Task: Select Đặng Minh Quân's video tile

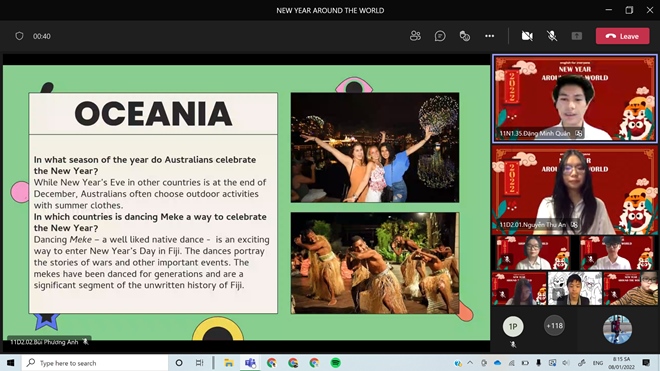Action: point(575,99)
